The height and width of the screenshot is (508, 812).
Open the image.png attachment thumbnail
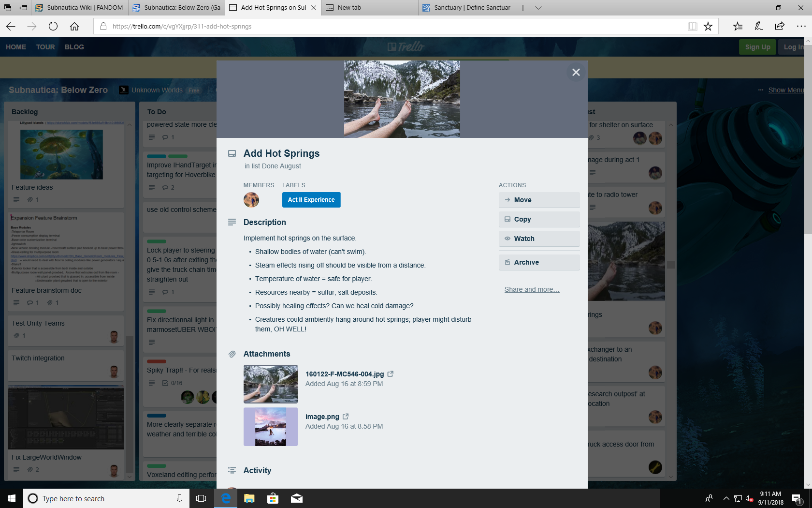[x=271, y=427]
